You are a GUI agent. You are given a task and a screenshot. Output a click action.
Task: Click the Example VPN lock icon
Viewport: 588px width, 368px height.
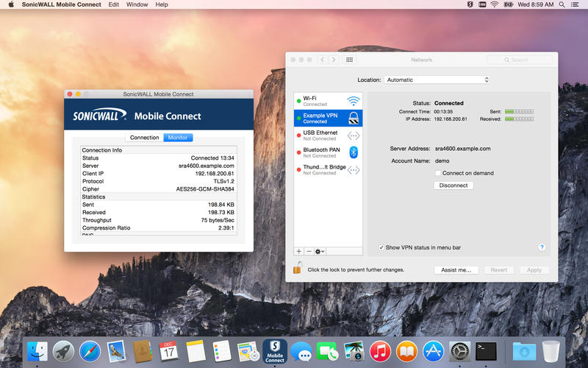tap(354, 118)
